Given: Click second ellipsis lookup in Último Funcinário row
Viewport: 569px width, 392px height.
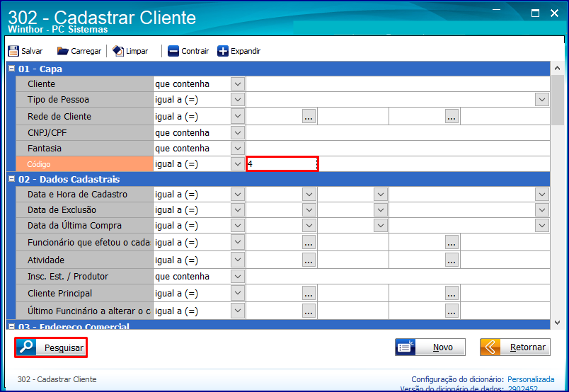Looking at the screenshot, I should 452,311.
